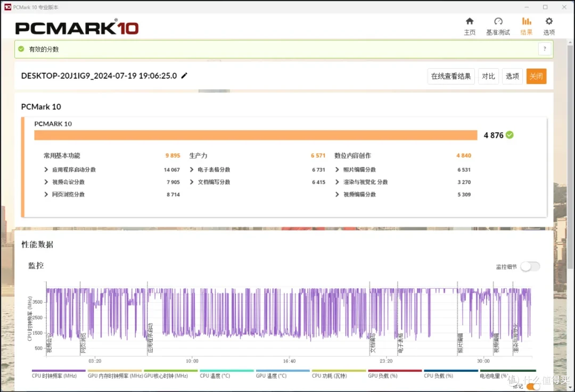The image size is (575, 392).
Task: Click the 照片编辑 marker on chart
Action: tap(461, 343)
